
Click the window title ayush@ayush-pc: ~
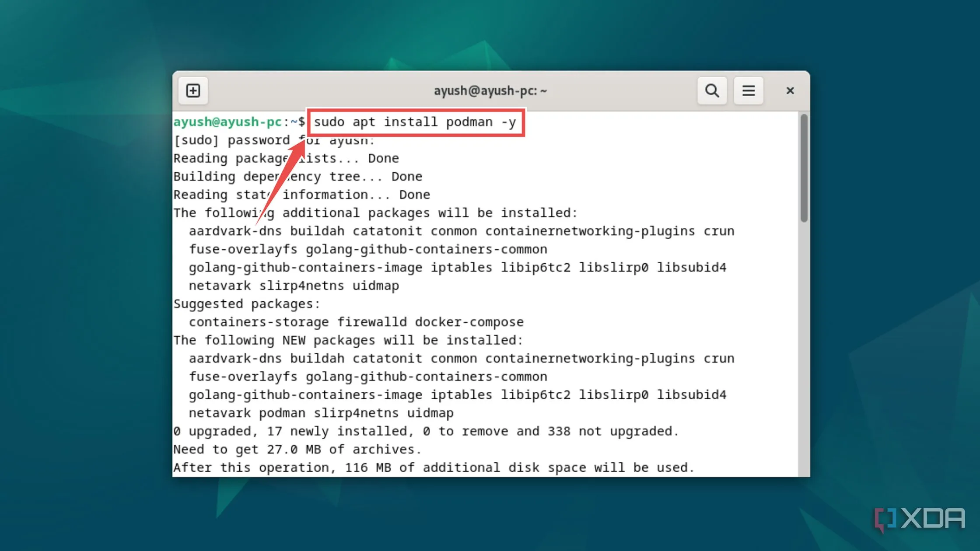click(490, 91)
